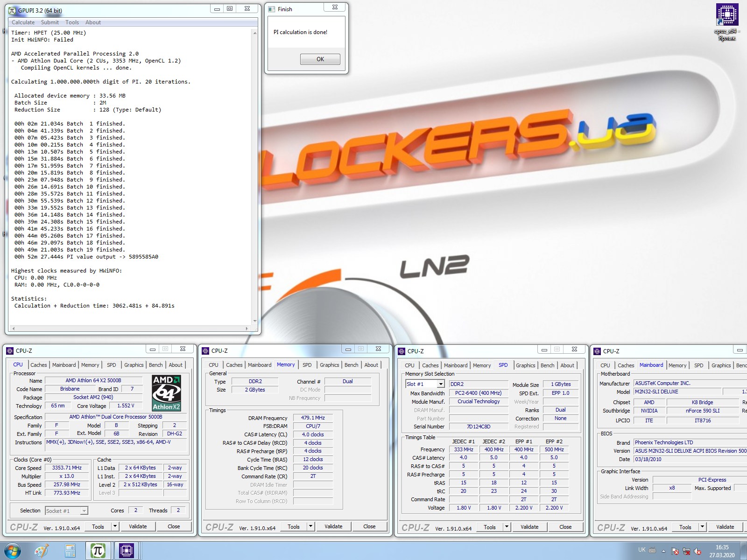Expand Tools arrow in first CPU-Z window

pyautogui.click(x=115, y=526)
